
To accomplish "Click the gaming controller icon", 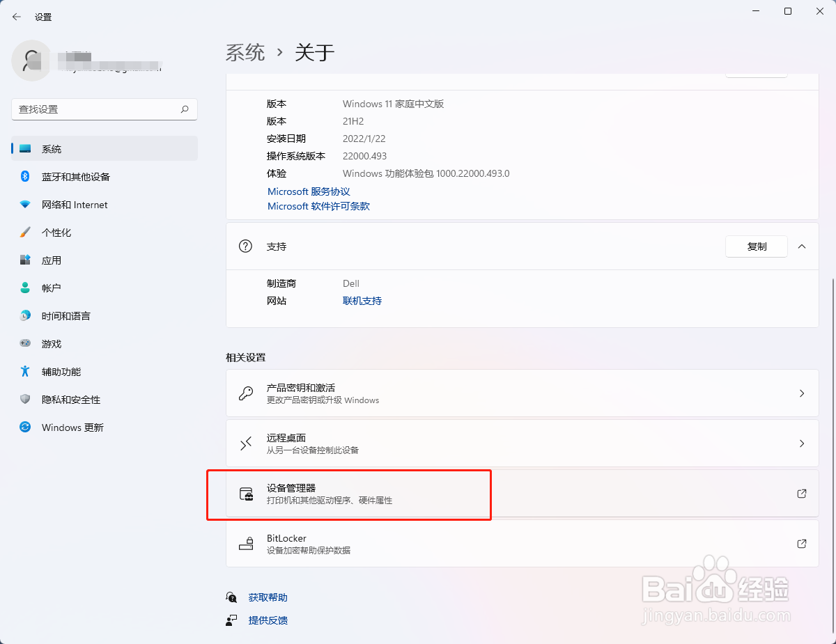I will [25, 344].
